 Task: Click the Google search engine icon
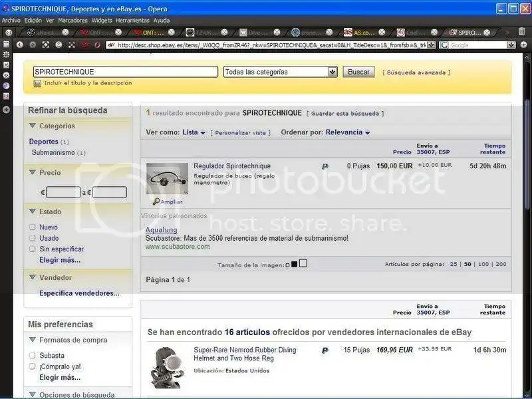(444, 45)
